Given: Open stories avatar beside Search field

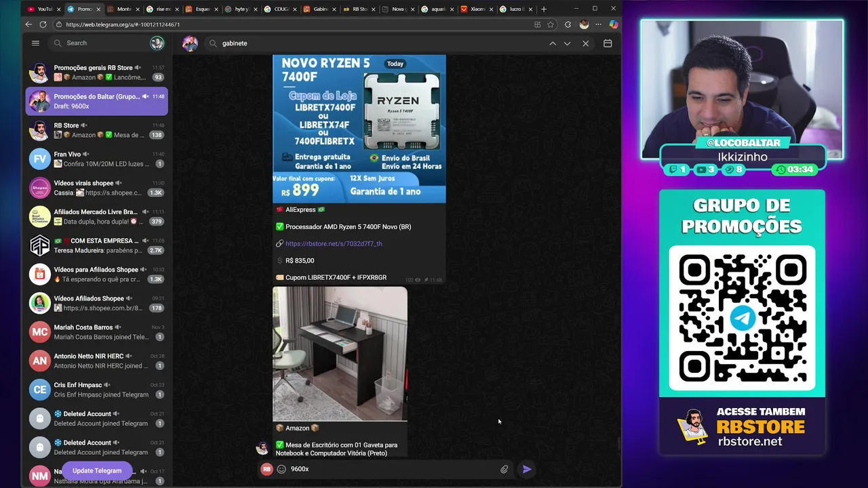Looking at the screenshot, I should click(x=157, y=43).
